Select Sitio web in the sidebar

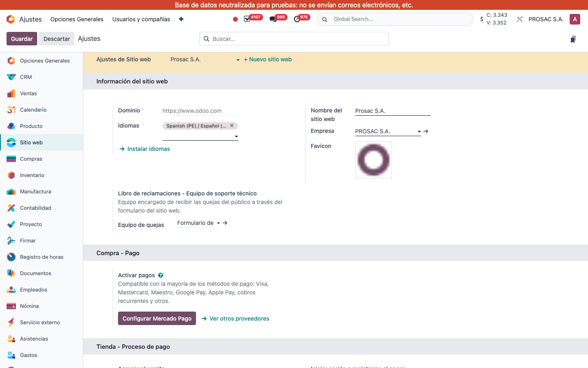(x=42, y=142)
